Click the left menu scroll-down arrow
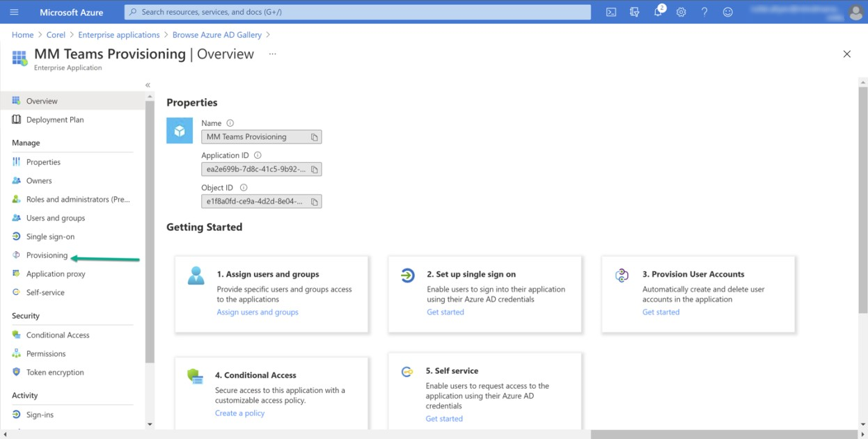Screen dimensions: 868x439 pyautogui.click(x=150, y=424)
